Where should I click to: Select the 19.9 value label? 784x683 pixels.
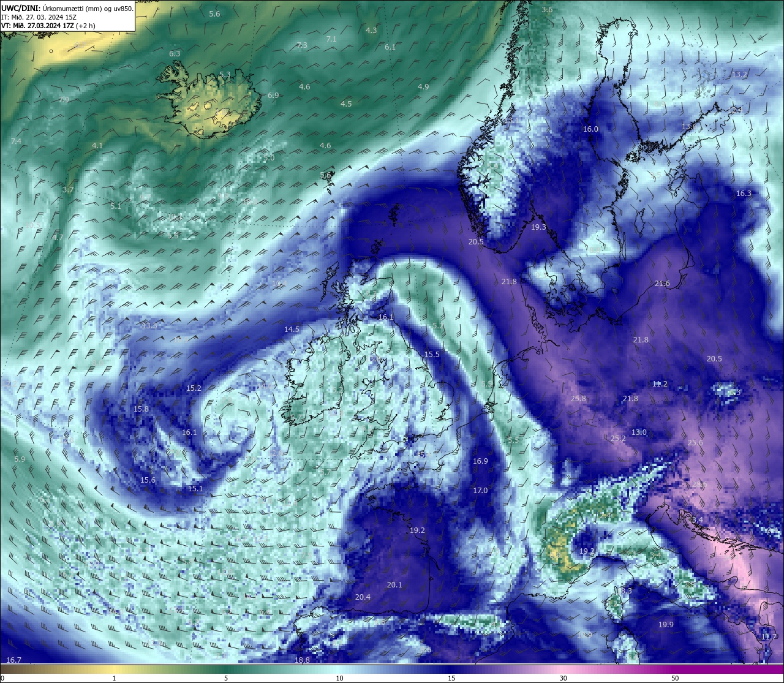[666, 624]
